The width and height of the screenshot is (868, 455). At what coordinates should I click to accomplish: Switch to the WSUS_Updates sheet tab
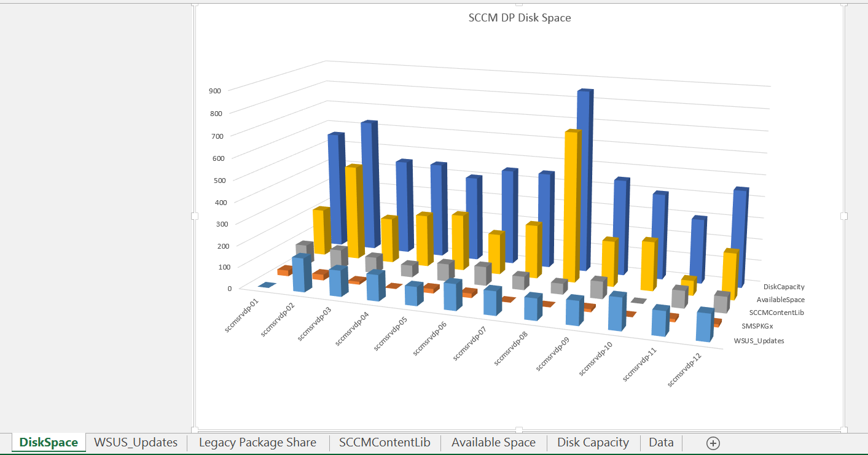[x=136, y=443]
